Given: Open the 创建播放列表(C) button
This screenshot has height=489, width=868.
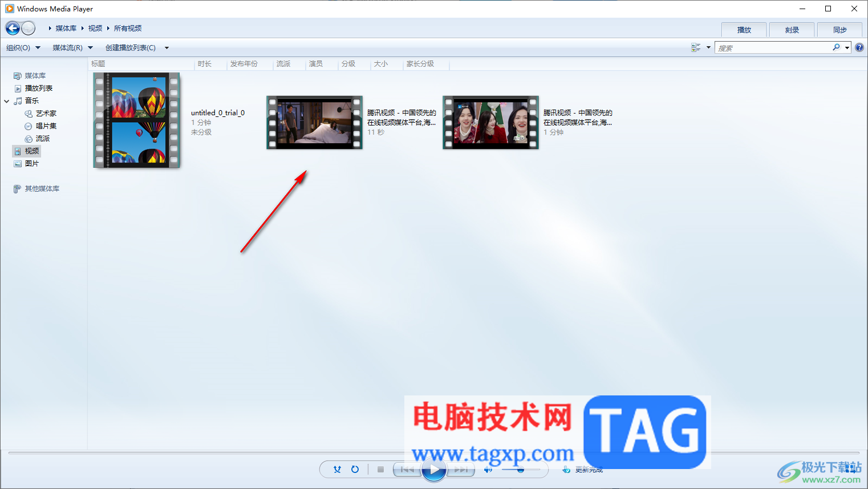Looking at the screenshot, I should (131, 48).
